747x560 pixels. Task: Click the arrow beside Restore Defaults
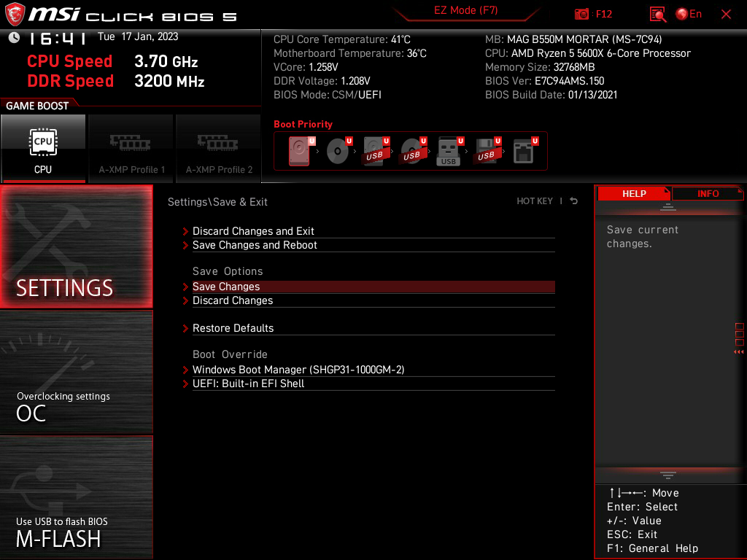pyautogui.click(x=185, y=329)
